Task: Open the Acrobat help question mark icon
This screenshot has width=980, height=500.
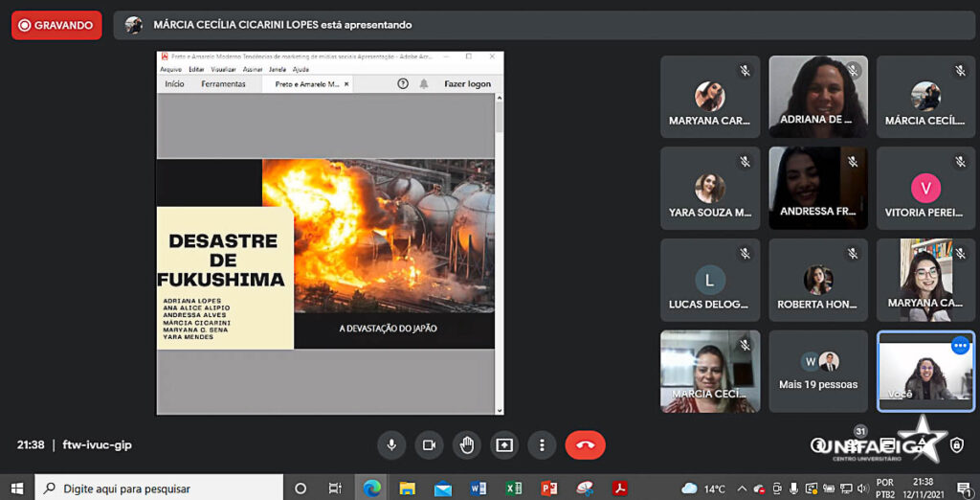Action: 403,84
